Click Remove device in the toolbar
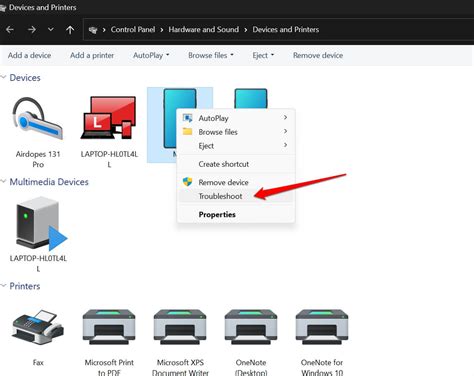 click(x=318, y=55)
